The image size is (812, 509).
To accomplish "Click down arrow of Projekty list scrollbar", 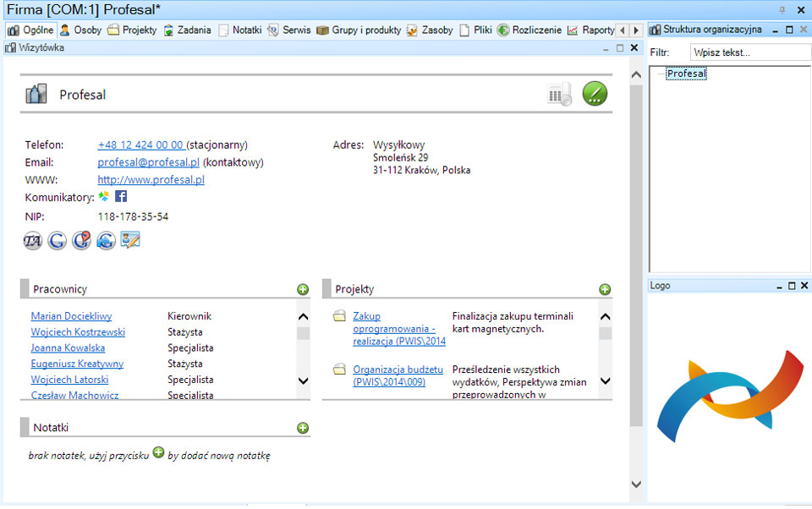I will (x=605, y=381).
